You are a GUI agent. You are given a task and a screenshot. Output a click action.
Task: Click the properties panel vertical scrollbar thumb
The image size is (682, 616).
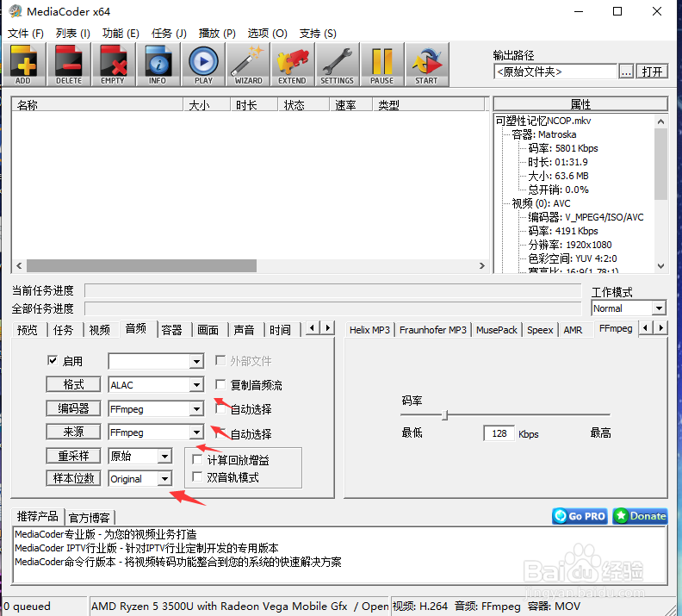[660, 164]
